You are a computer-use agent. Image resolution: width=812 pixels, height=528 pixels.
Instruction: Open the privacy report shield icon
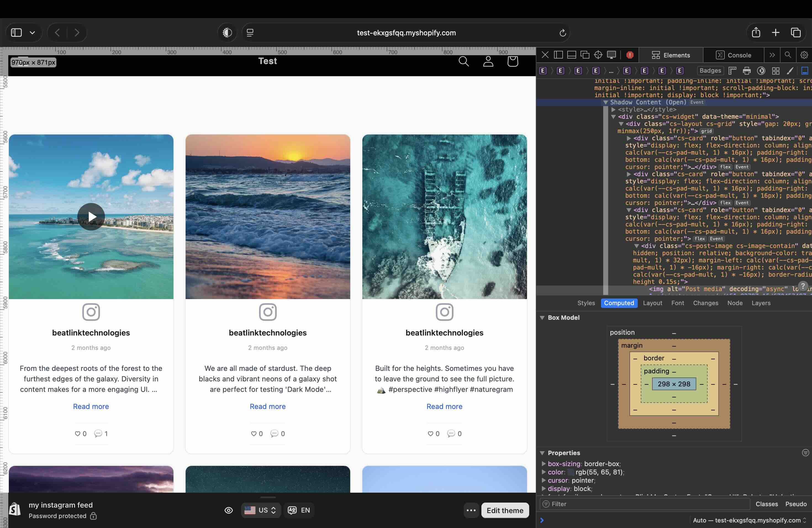point(227,33)
